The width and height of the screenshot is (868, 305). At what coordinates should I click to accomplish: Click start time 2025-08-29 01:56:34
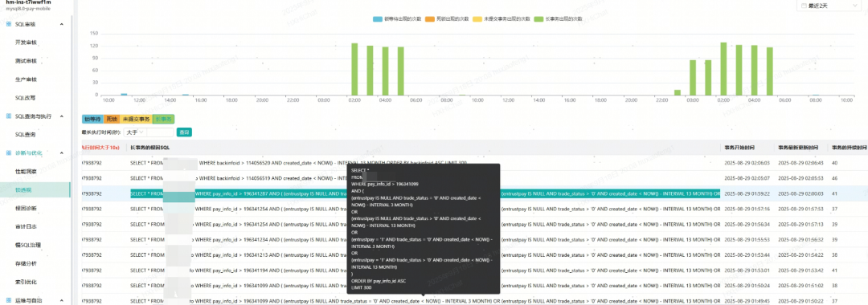pyautogui.click(x=747, y=225)
